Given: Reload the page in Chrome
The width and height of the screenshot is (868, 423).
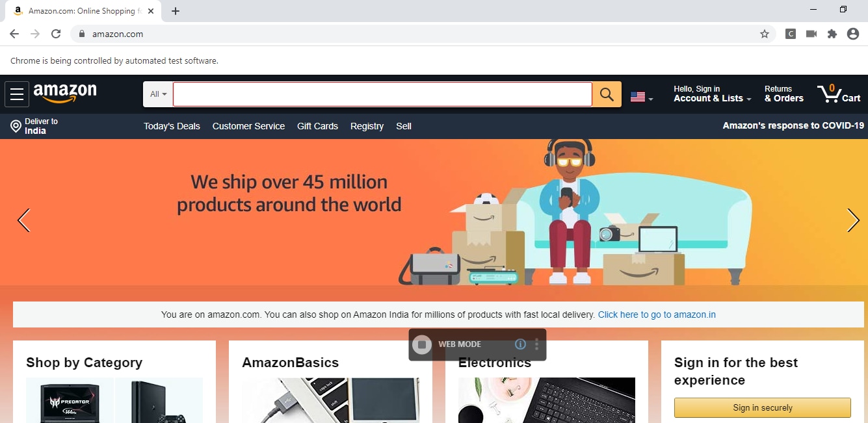Looking at the screenshot, I should tap(56, 34).
